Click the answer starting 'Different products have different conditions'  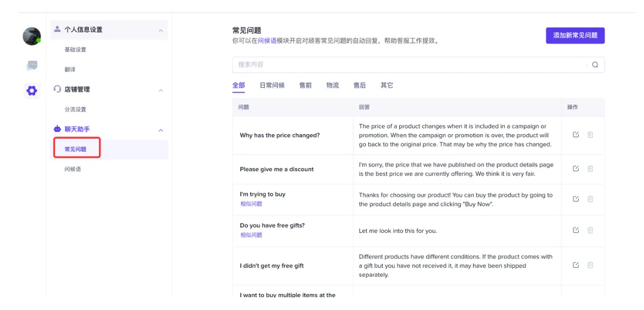click(455, 265)
